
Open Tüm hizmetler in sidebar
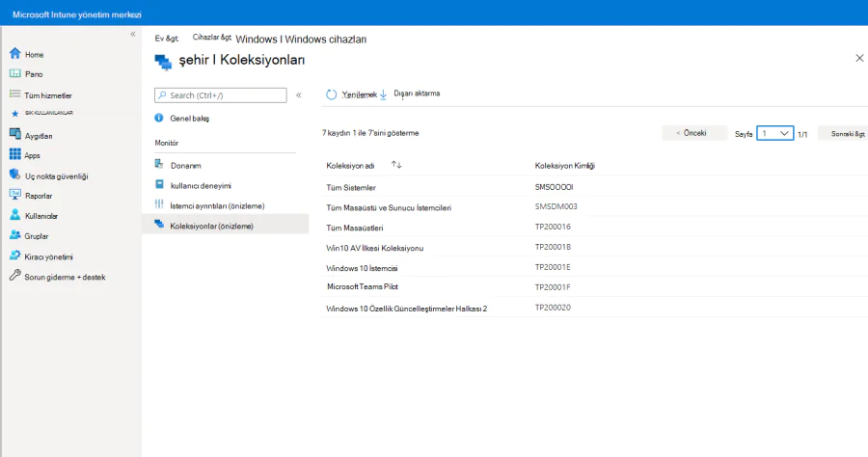48,95
